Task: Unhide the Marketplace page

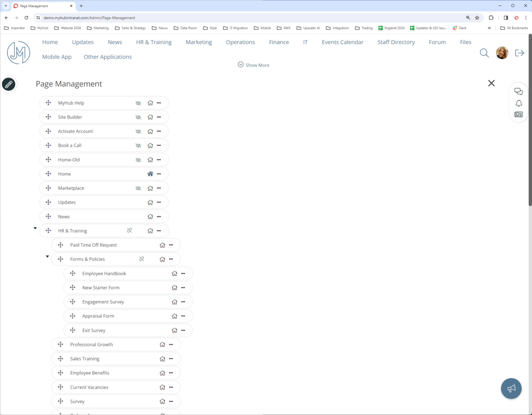Action: point(138,188)
